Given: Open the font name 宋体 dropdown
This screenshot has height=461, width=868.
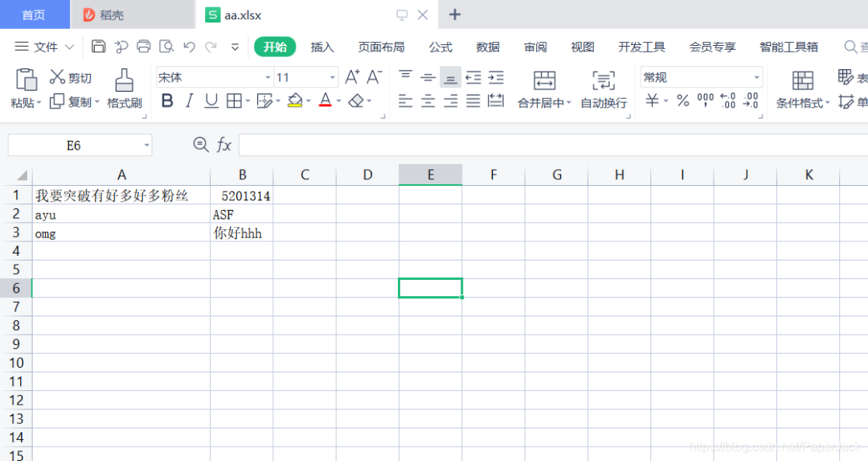Looking at the screenshot, I should point(268,77).
